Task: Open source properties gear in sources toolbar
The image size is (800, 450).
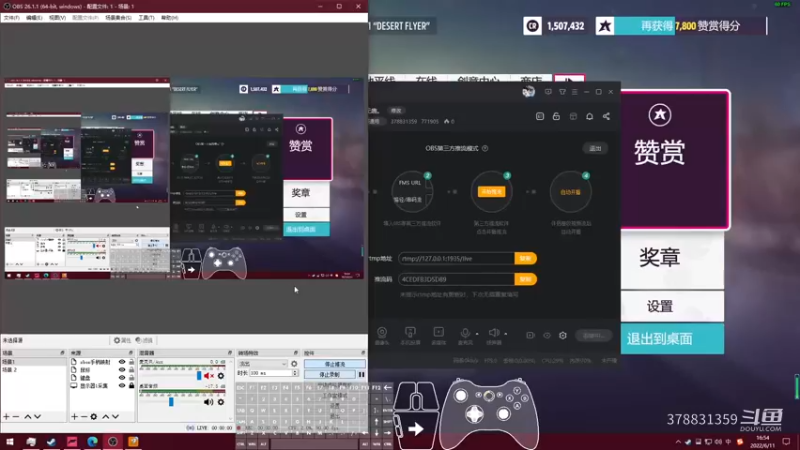Action: (x=94, y=417)
